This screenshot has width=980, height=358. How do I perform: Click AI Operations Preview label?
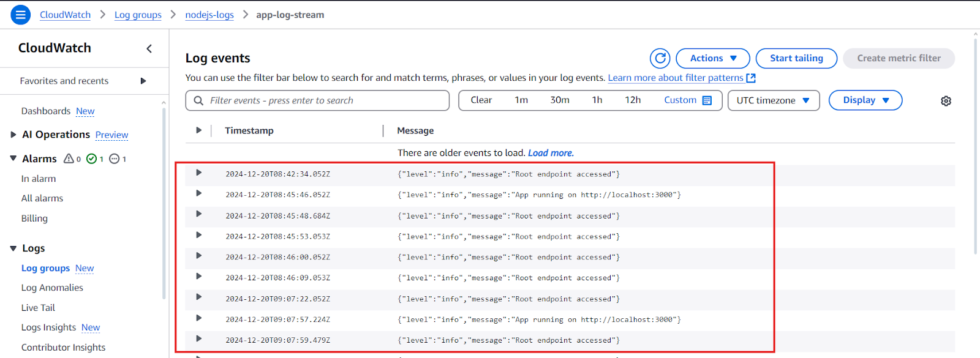pos(111,135)
